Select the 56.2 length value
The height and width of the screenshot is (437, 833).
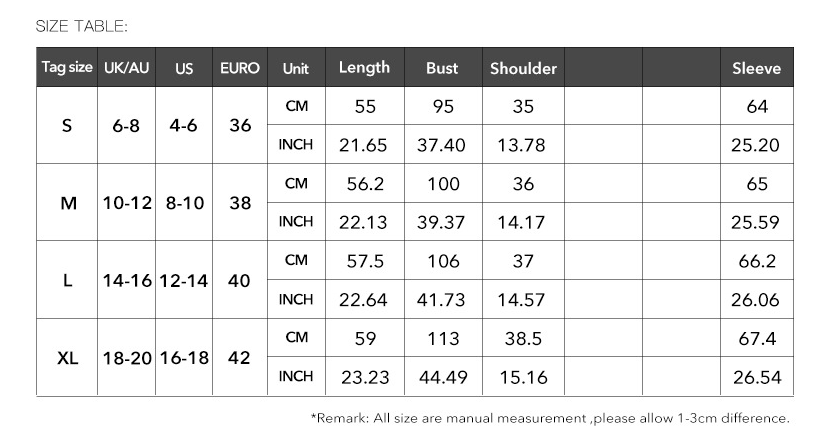tap(365, 184)
